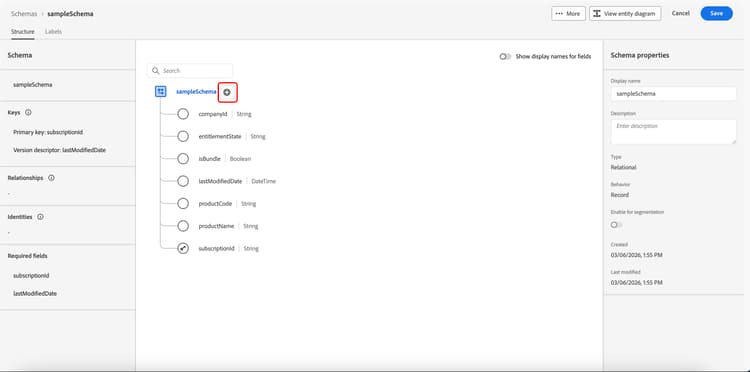This screenshot has width=750, height=372.
Task: Select isBundle field name
Action: point(210,159)
